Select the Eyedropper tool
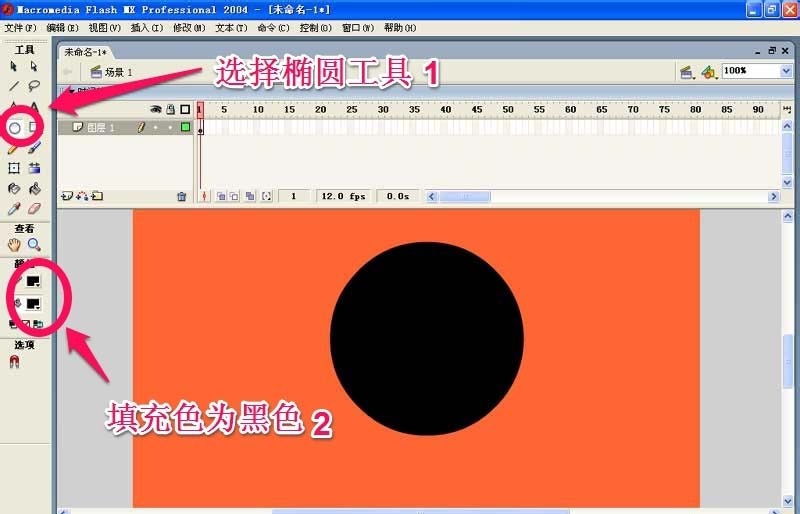The width and height of the screenshot is (800, 514). (15, 209)
